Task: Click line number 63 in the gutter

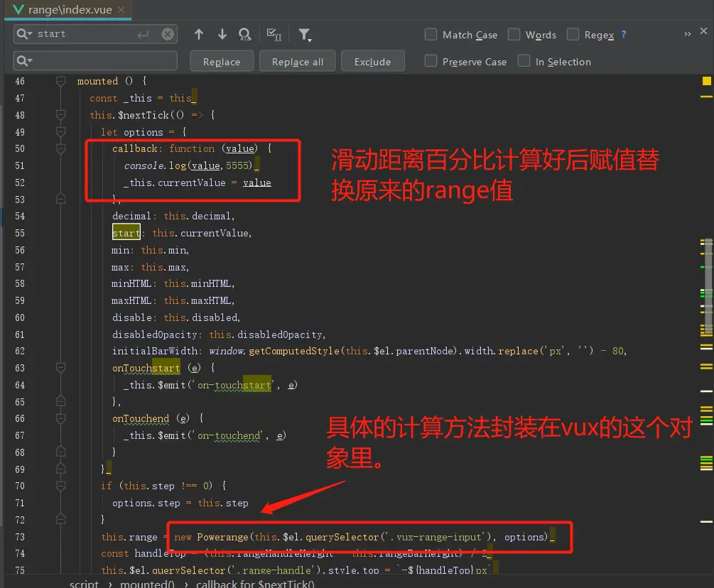Action: pyautogui.click(x=20, y=368)
